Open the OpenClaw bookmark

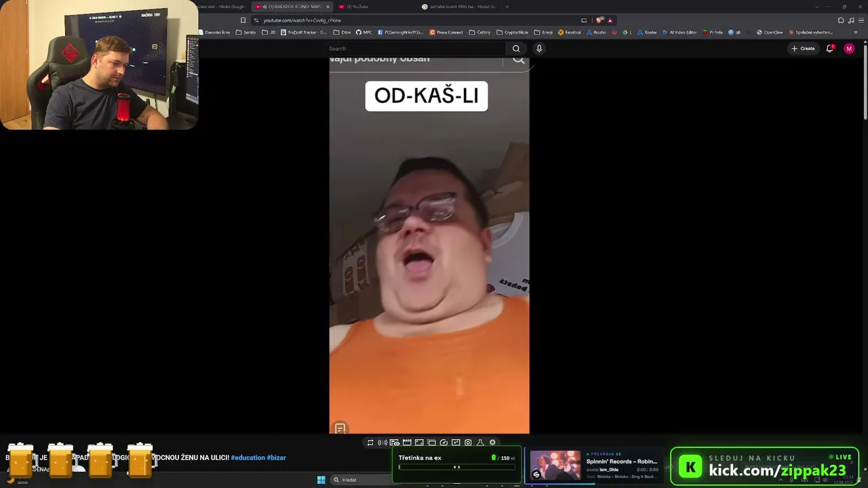click(770, 32)
